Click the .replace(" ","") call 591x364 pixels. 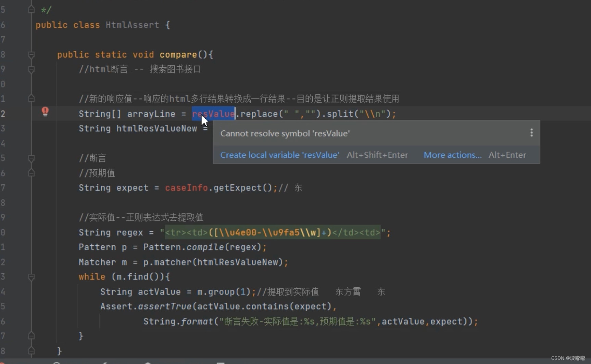tap(278, 114)
